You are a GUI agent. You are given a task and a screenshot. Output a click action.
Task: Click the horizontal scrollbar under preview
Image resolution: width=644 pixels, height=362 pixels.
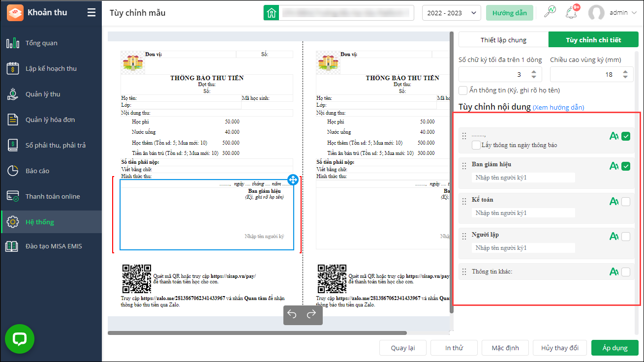point(257,332)
